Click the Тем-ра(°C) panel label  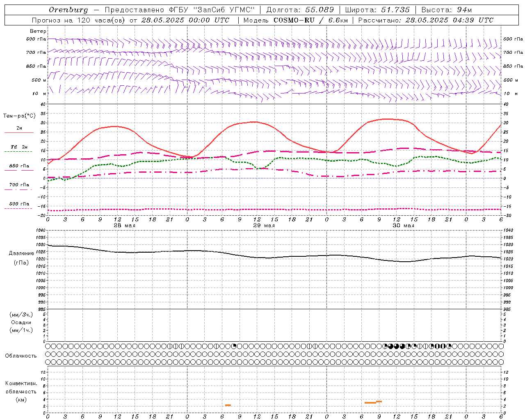click(19, 116)
